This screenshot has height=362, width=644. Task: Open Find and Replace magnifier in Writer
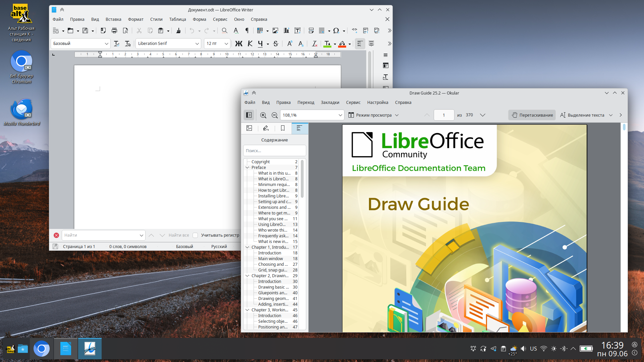(225, 31)
